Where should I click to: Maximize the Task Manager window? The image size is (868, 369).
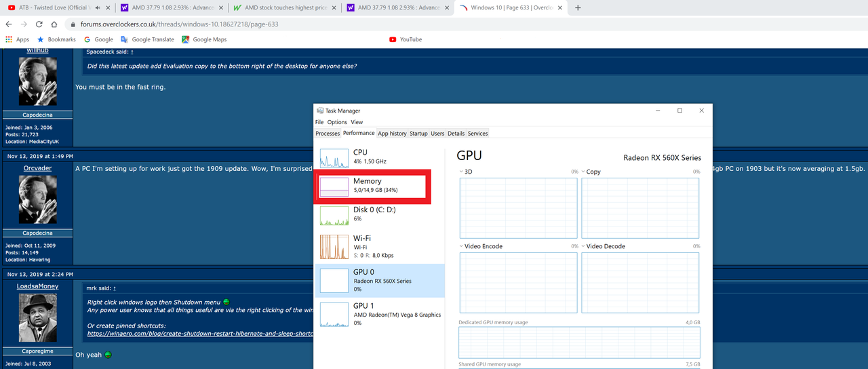pos(679,111)
